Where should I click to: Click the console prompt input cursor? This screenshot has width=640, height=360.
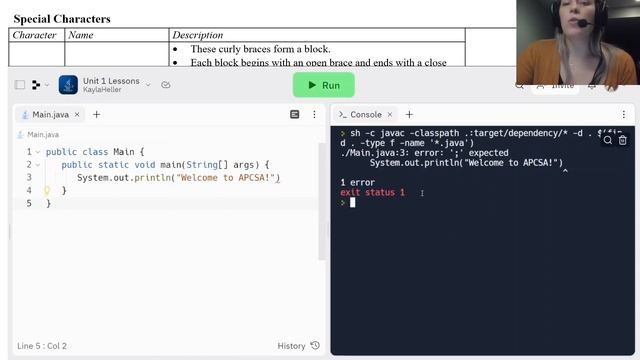coord(353,202)
